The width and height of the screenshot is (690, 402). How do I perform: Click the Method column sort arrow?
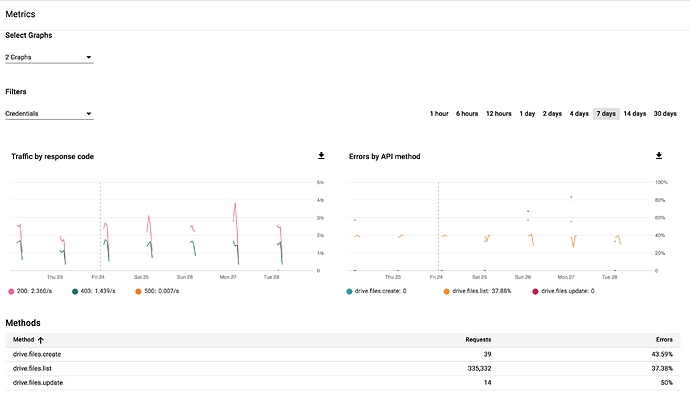[x=40, y=340]
